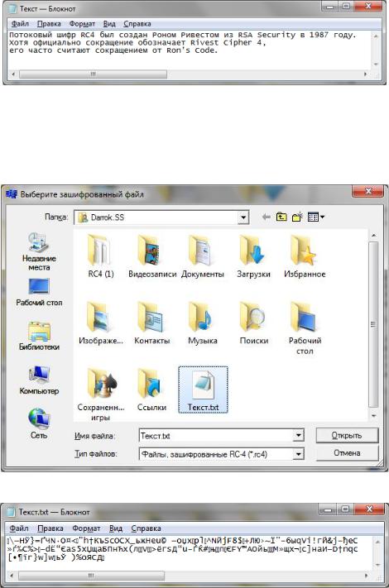This screenshot has height=588, width=389.
Task: Open Правка menu in Текст.txt — Блокнот window
Action: point(50,528)
